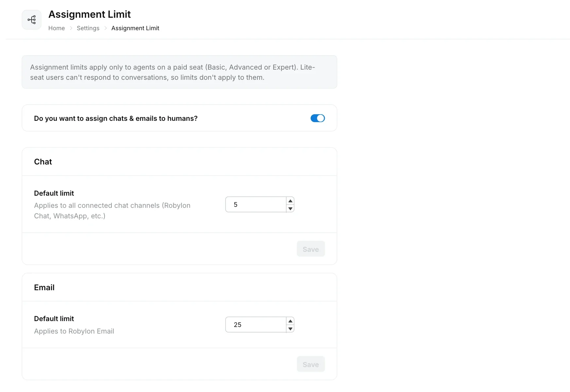The height and width of the screenshot is (392, 570).
Task: Toggle assign chats & emails to humans switch
Action: click(318, 118)
